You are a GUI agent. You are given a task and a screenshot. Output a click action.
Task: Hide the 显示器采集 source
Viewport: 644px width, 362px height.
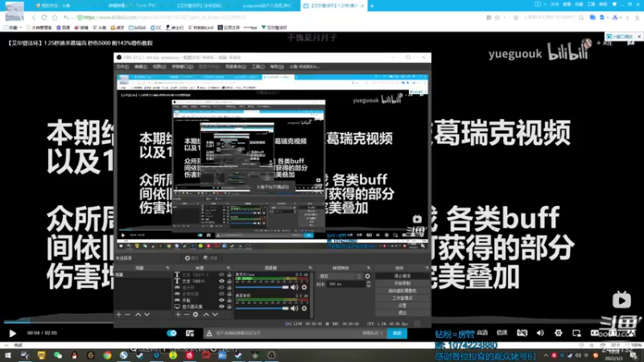tap(222, 306)
